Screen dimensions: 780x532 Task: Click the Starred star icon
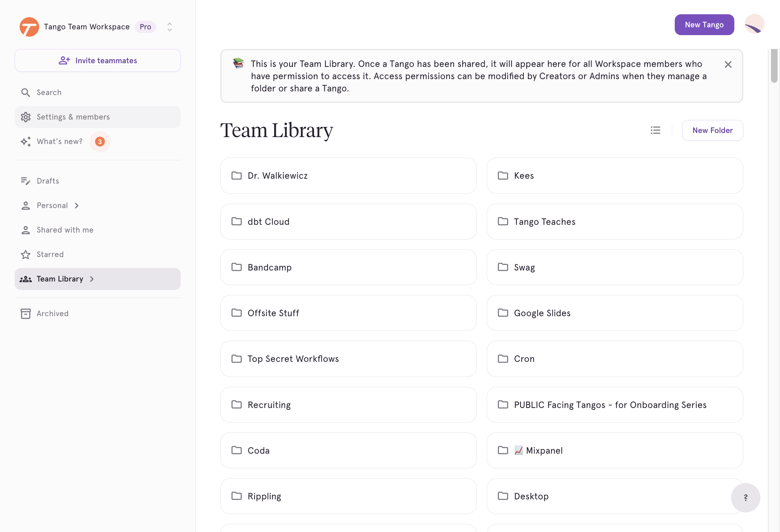pyautogui.click(x=26, y=255)
